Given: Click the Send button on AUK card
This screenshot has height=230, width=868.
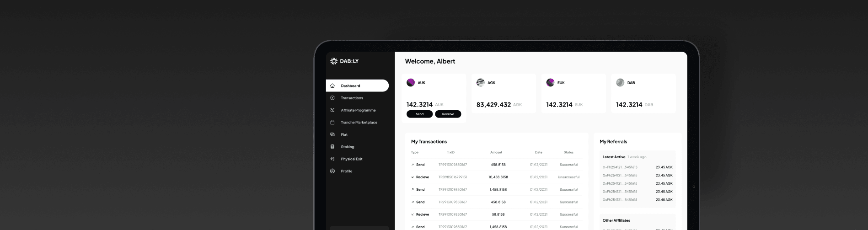Looking at the screenshot, I should [x=419, y=114].
